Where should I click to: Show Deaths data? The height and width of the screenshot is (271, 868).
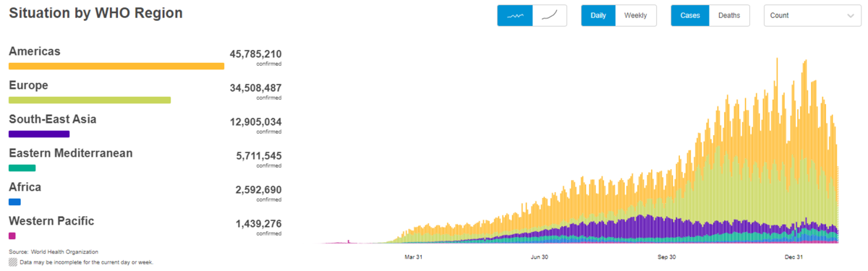729,15
